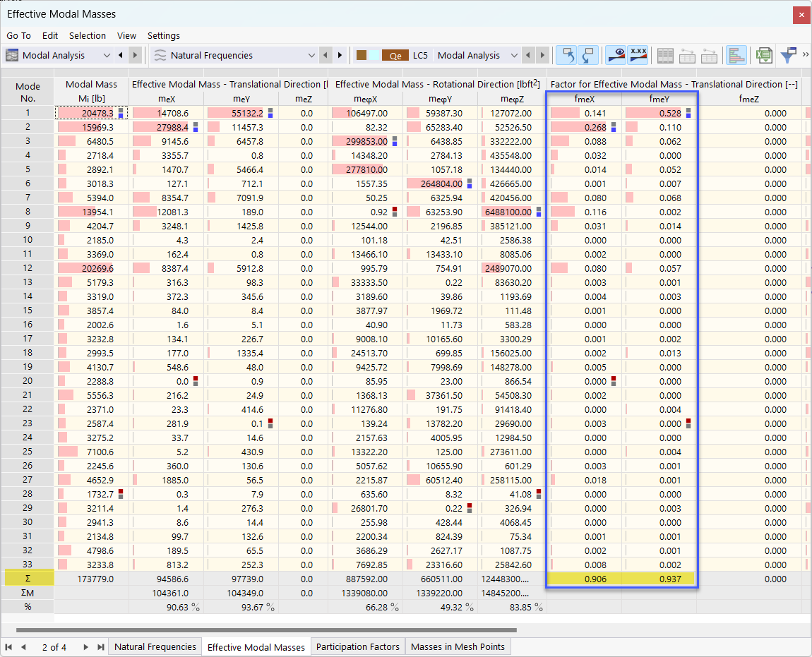Click the brown color swatch before Qe
Screen dimensions: 812x657
(x=362, y=56)
